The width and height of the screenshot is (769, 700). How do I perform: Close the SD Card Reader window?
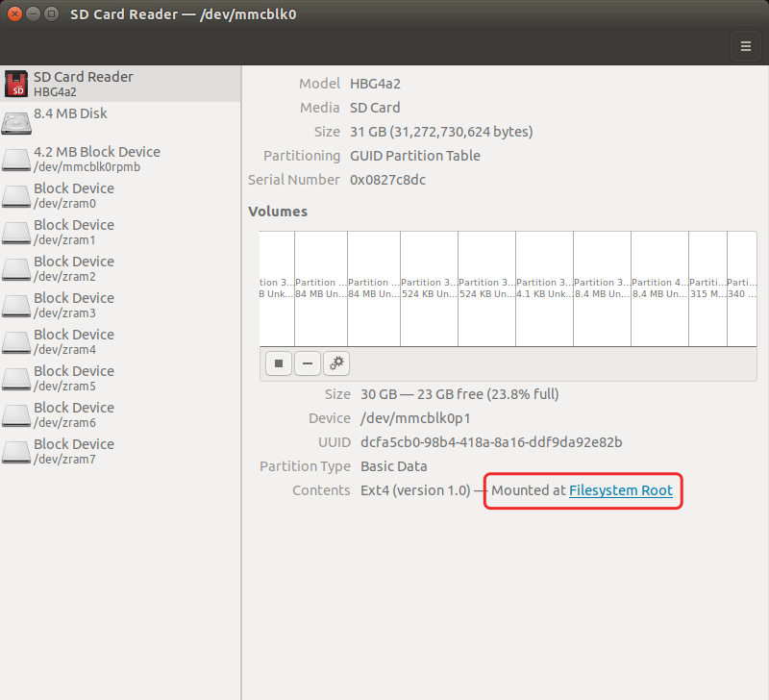[x=12, y=13]
